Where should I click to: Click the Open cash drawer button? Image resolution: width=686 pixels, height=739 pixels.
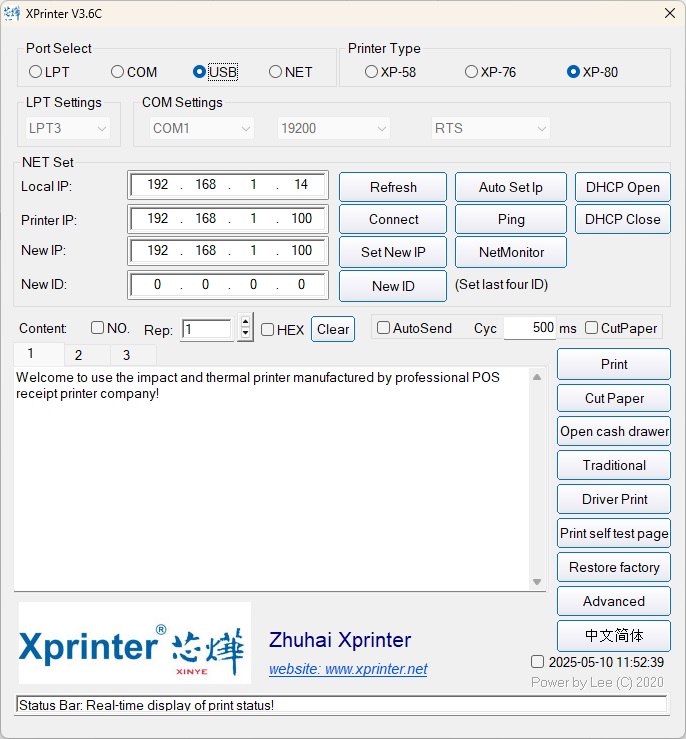pos(614,431)
